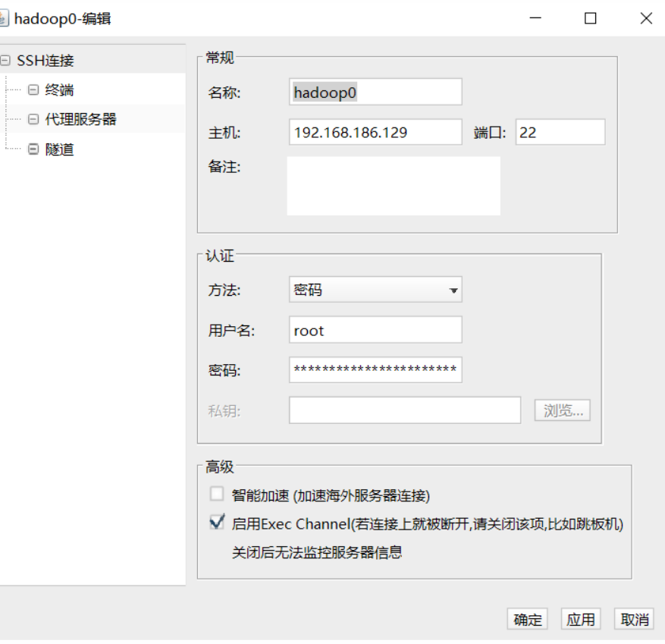Click the node icon beside 终端
This screenshot has width=665, height=644.
point(33,90)
